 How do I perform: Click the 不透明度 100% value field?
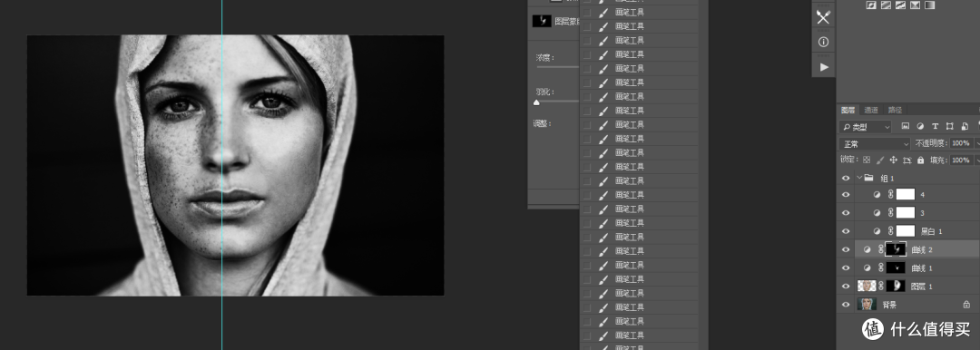(x=961, y=143)
